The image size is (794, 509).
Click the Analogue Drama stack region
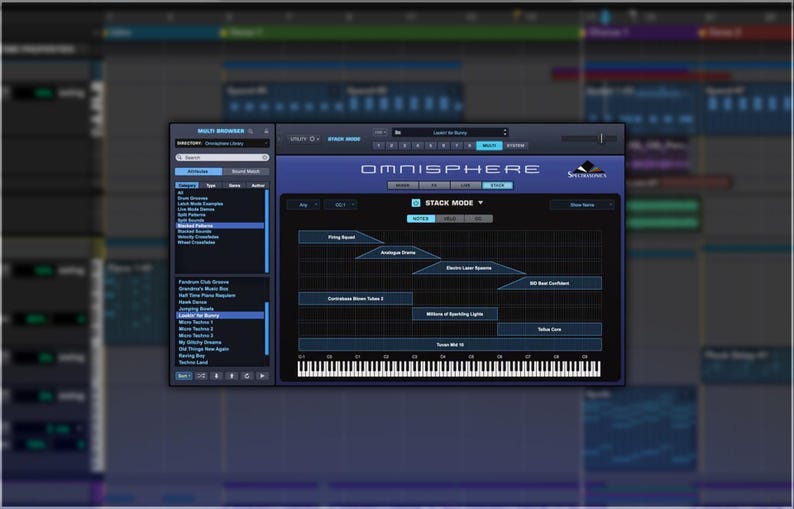[x=398, y=252]
